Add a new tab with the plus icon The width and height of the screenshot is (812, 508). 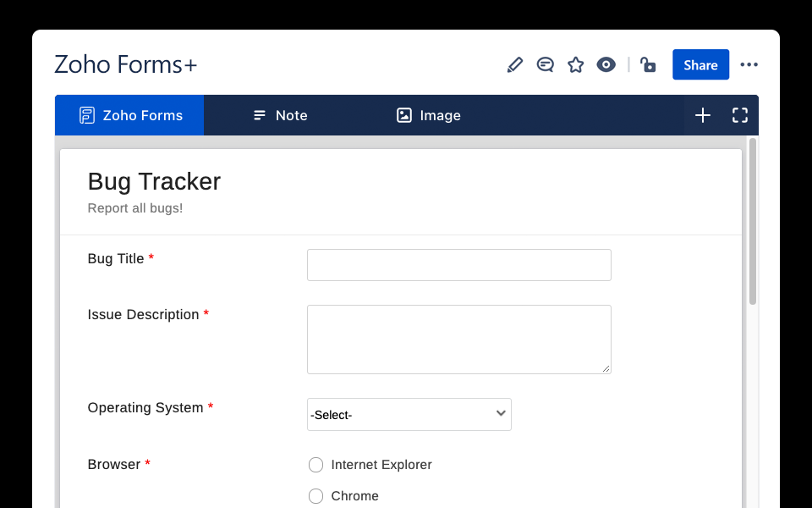point(703,115)
